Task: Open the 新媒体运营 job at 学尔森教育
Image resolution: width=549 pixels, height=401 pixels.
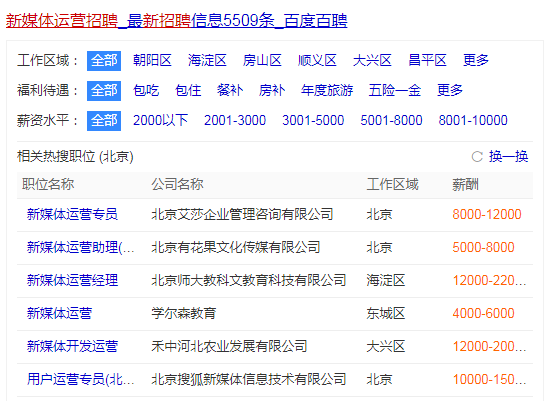Action: pos(59,313)
